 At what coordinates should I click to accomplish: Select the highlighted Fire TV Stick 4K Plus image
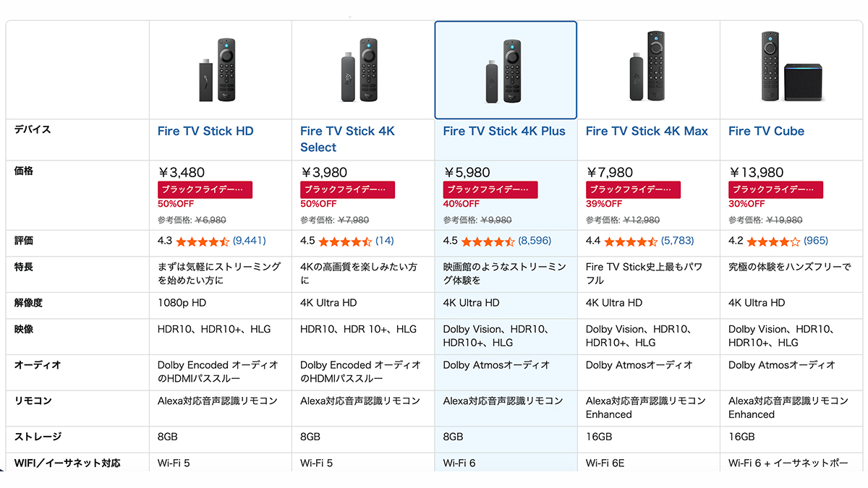click(506, 70)
